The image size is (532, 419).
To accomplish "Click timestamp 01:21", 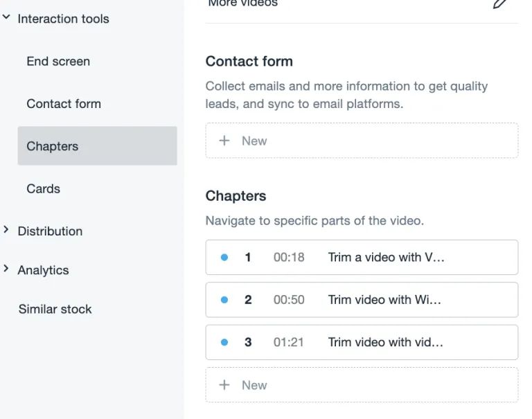I will tap(289, 342).
